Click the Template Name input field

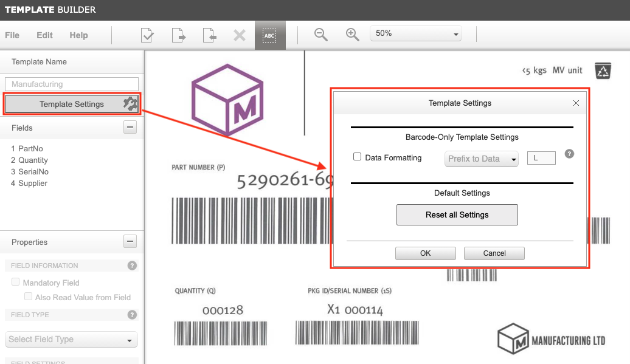(72, 84)
